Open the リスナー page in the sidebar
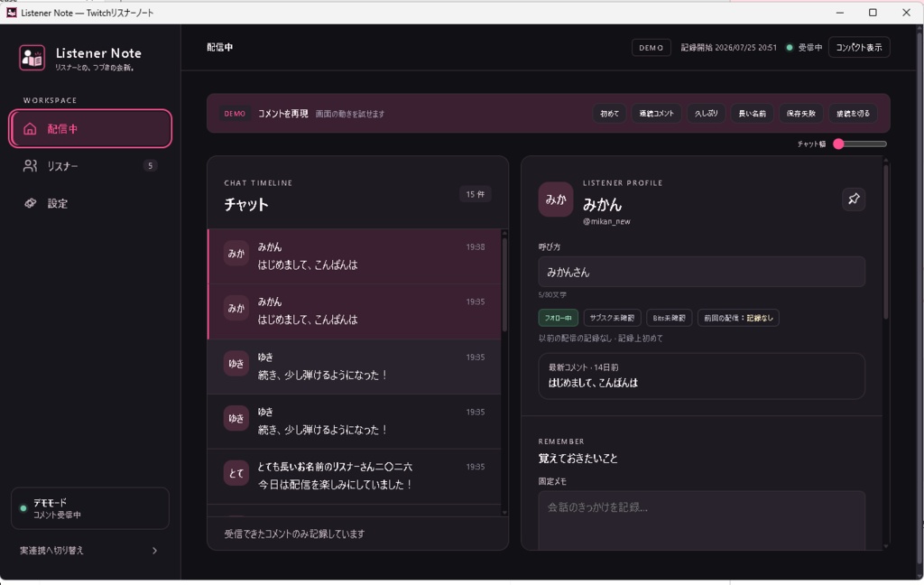 [90, 166]
